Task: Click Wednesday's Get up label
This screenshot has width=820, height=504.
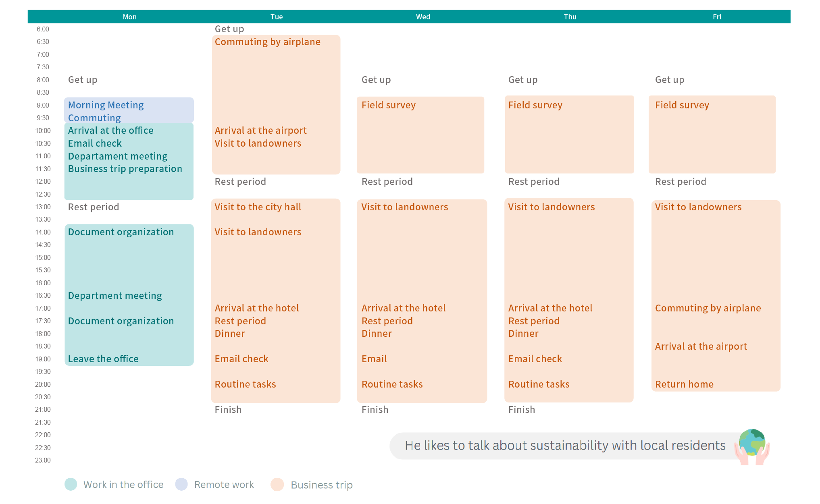Action: [376, 80]
